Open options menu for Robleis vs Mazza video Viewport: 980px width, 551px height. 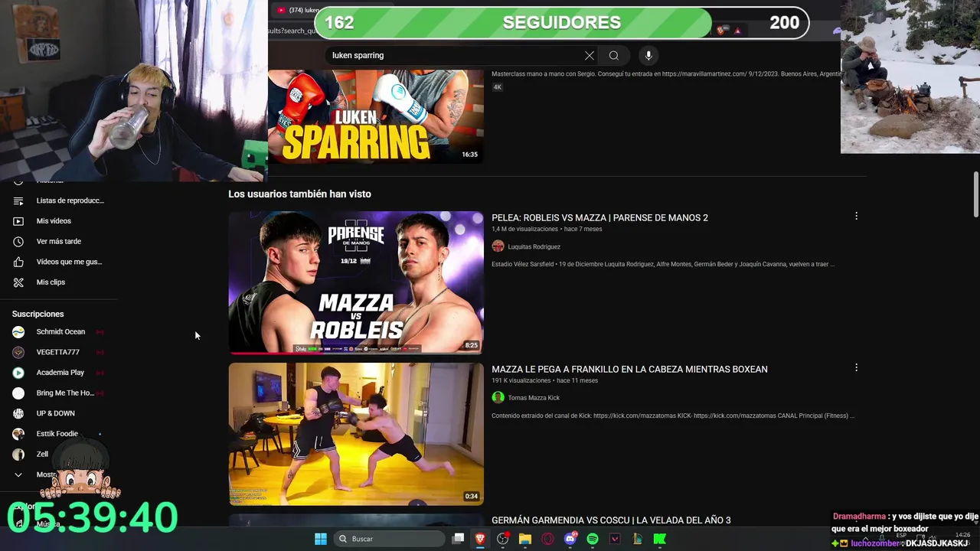coord(856,217)
